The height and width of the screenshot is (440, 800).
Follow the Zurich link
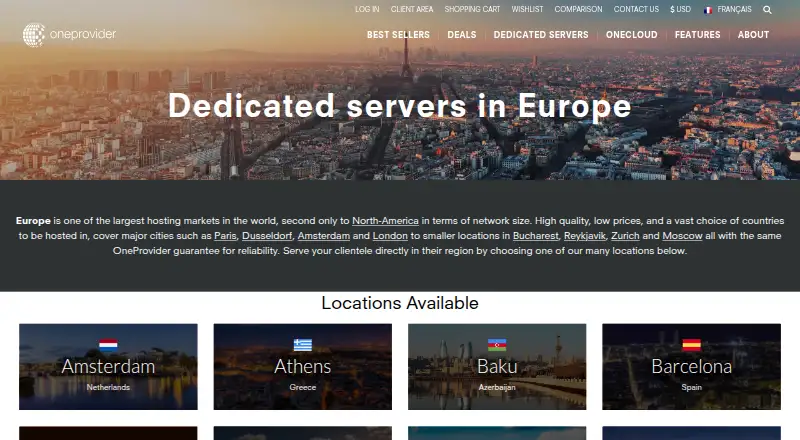tap(625, 236)
